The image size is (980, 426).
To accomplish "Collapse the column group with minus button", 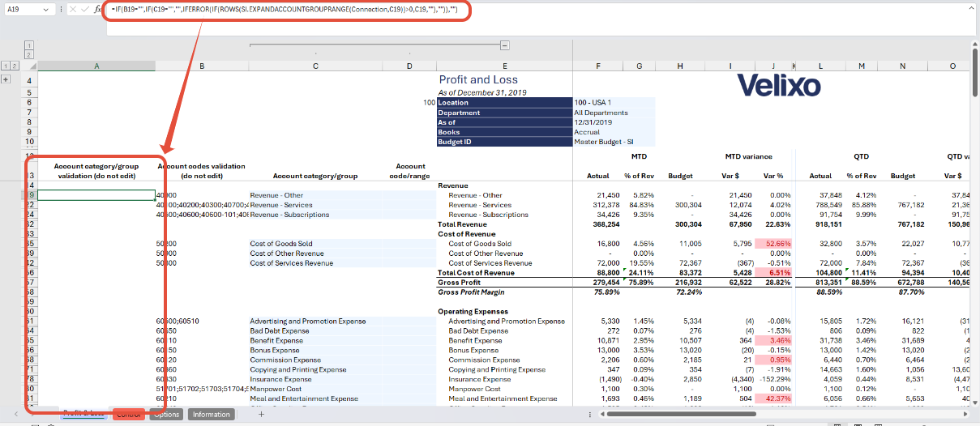I will (504, 45).
